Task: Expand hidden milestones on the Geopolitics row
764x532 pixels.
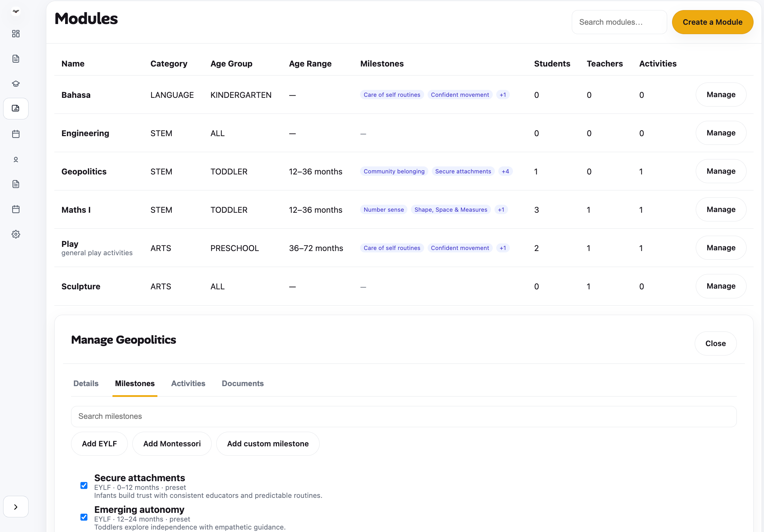Action: coord(505,171)
